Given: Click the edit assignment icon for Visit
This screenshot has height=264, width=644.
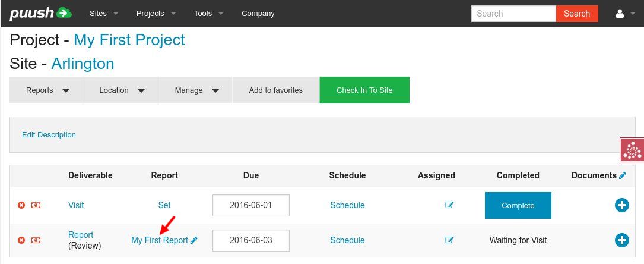Looking at the screenshot, I should coord(449,205).
